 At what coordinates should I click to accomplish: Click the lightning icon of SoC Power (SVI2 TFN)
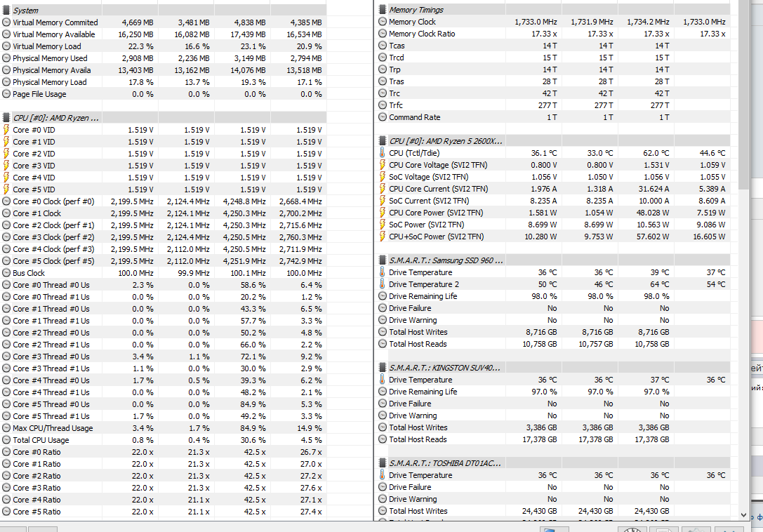pos(383,225)
